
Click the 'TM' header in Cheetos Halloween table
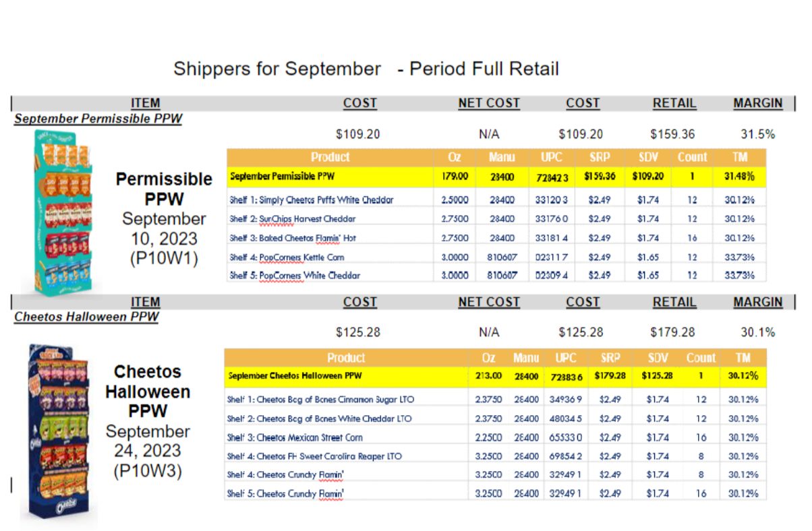(743, 358)
